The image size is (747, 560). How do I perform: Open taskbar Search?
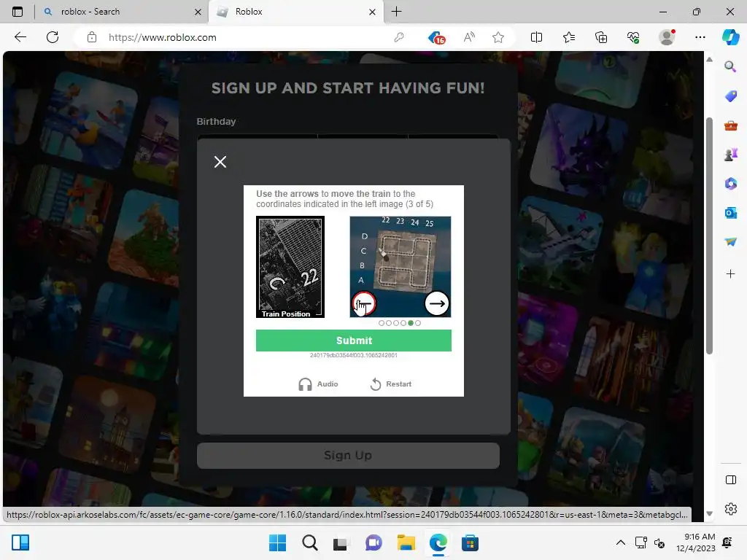(x=309, y=542)
